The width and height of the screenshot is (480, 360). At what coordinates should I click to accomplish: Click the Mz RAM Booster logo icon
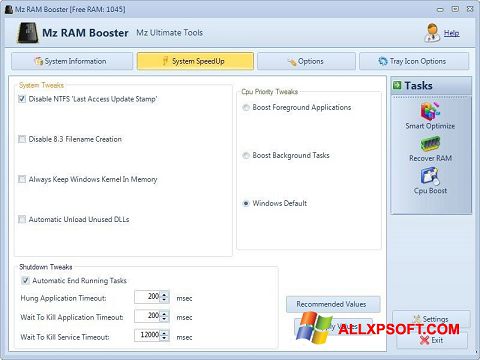click(27, 33)
